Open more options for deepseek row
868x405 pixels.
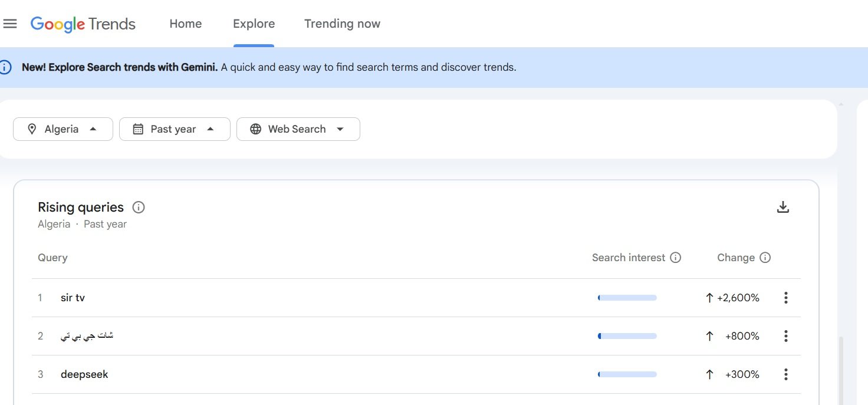(x=785, y=374)
